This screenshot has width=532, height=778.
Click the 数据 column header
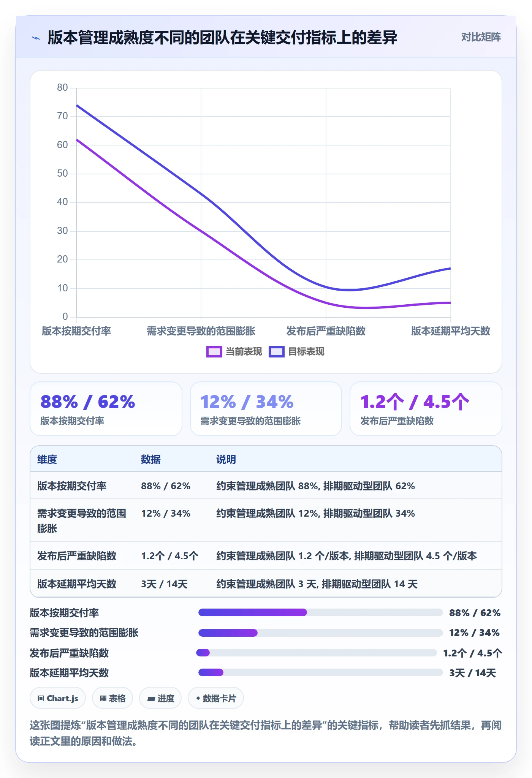click(151, 459)
